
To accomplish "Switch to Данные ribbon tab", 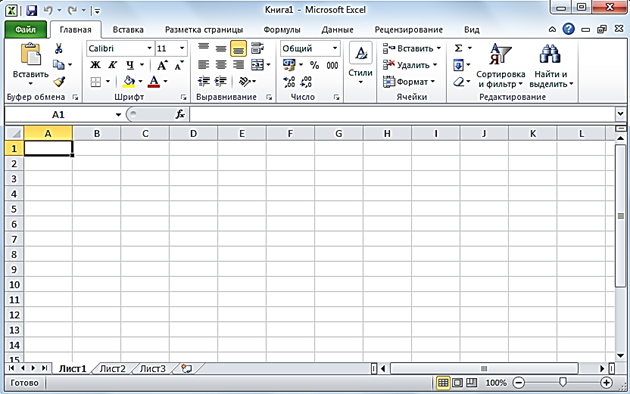I will [338, 30].
